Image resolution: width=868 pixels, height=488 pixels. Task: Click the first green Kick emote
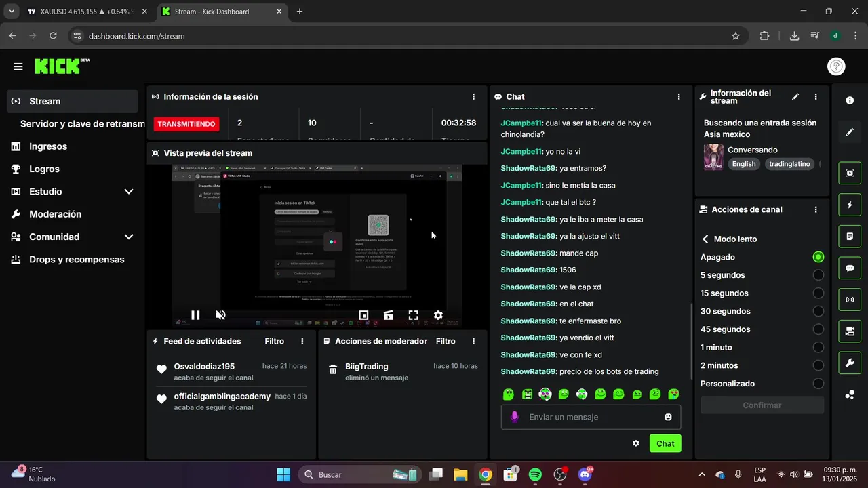[509, 394]
